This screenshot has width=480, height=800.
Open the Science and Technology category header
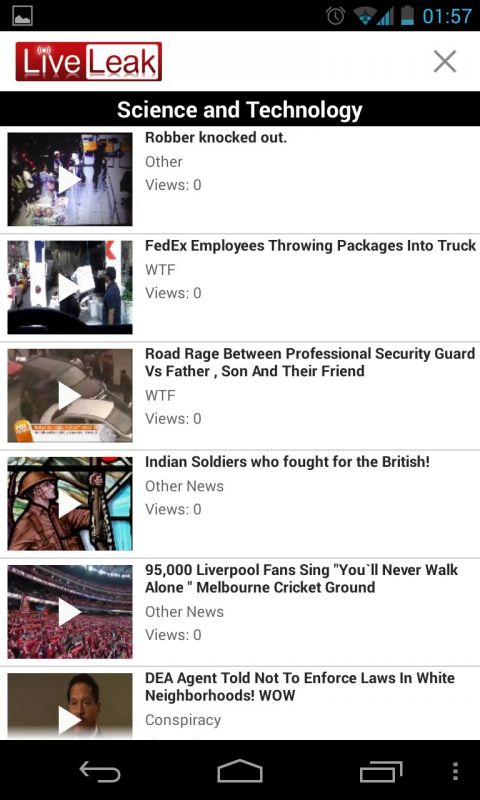click(240, 110)
